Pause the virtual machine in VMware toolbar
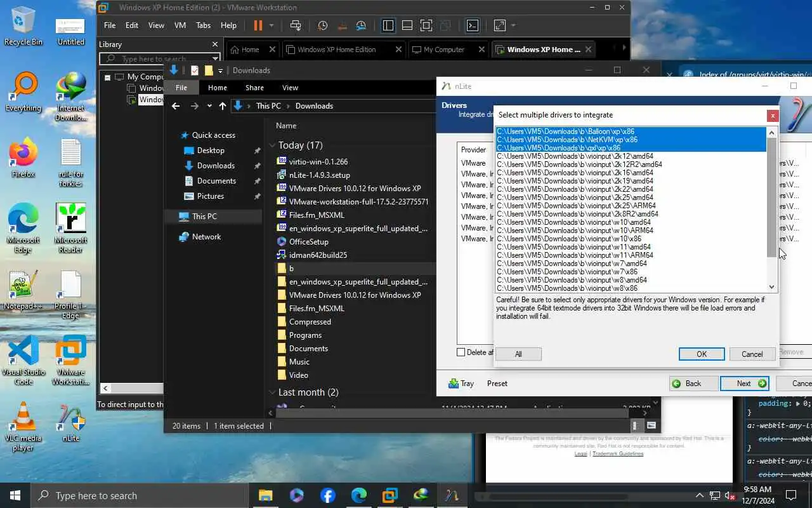 [258, 25]
